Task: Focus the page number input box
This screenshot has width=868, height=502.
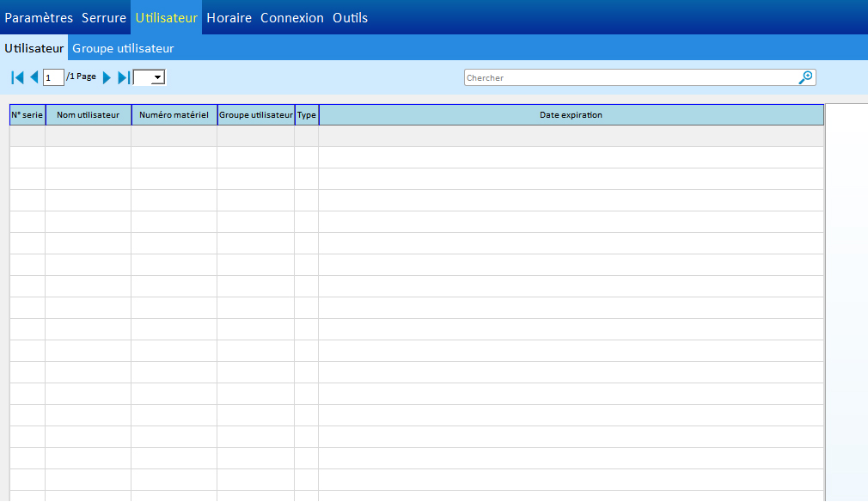Action: [53, 77]
